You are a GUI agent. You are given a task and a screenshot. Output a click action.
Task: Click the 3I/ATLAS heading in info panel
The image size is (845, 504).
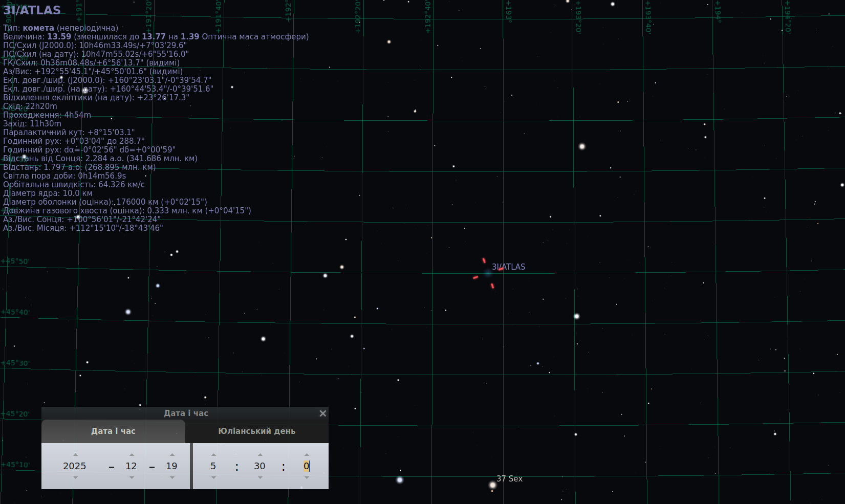pyautogui.click(x=32, y=10)
